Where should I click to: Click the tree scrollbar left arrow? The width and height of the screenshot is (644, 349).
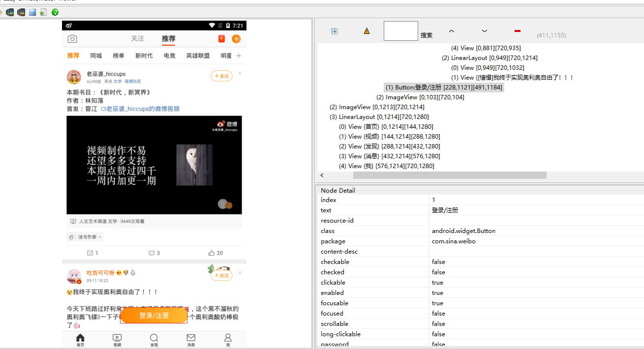coord(322,175)
